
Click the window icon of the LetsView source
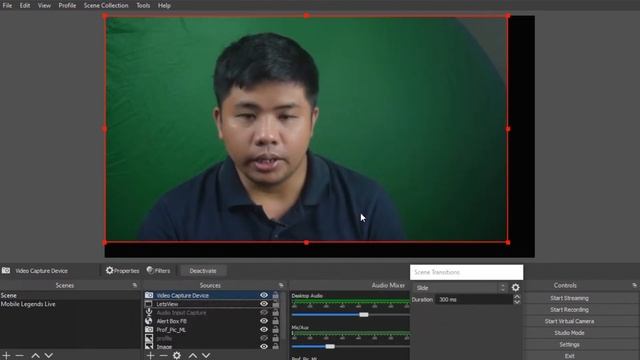coord(149,304)
